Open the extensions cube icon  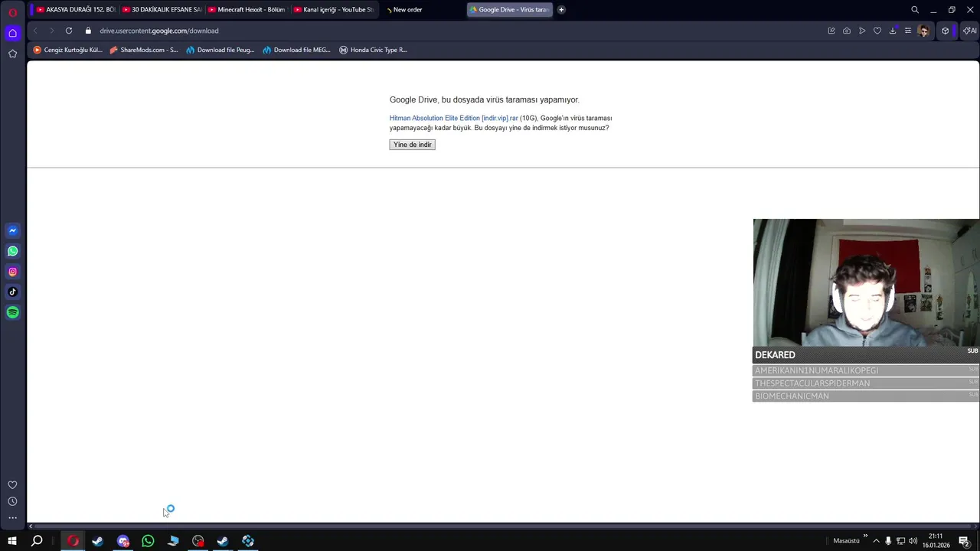pyautogui.click(x=946, y=31)
